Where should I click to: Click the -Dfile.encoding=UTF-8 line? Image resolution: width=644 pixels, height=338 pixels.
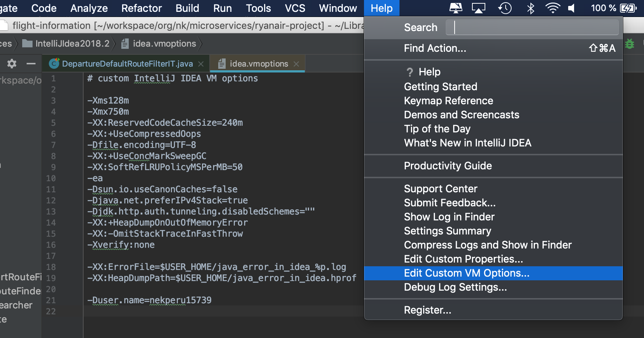coord(142,145)
